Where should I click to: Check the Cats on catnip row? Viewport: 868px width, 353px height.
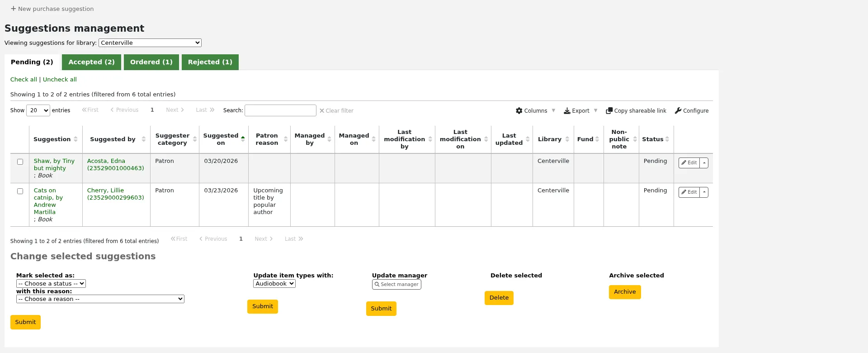click(x=20, y=191)
